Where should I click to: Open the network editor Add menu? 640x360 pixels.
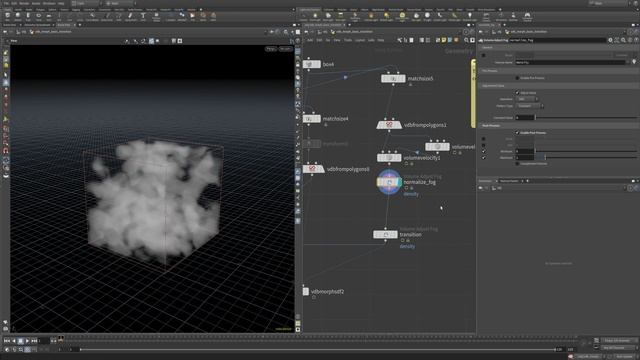[310, 40]
